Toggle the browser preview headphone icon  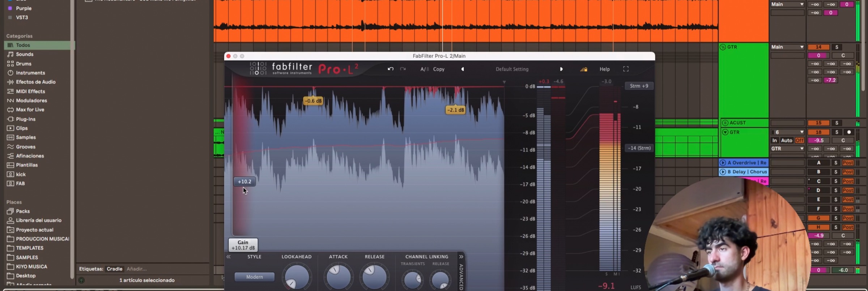coord(82,280)
